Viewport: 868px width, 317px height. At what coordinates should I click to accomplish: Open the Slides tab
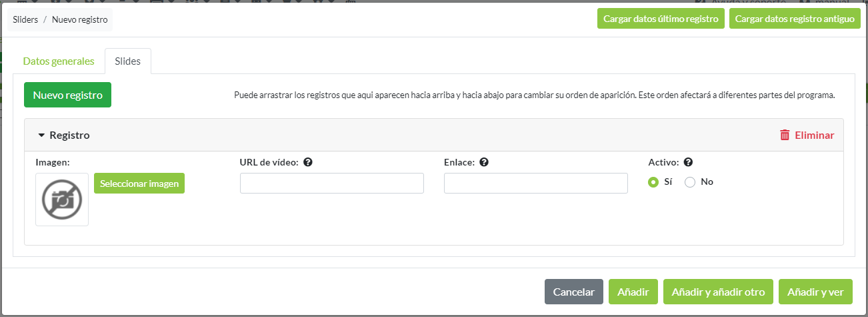click(128, 61)
